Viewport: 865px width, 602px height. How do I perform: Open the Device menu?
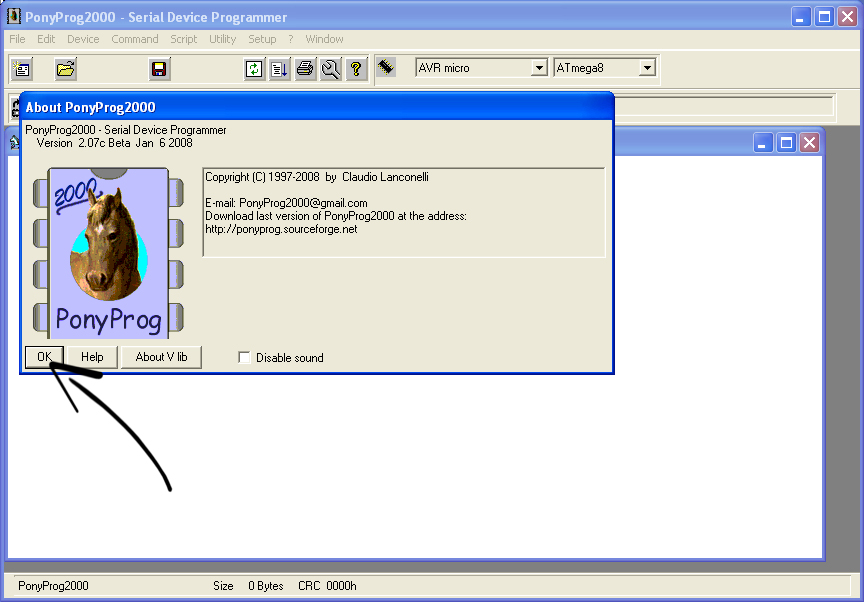click(x=83, y=39)
